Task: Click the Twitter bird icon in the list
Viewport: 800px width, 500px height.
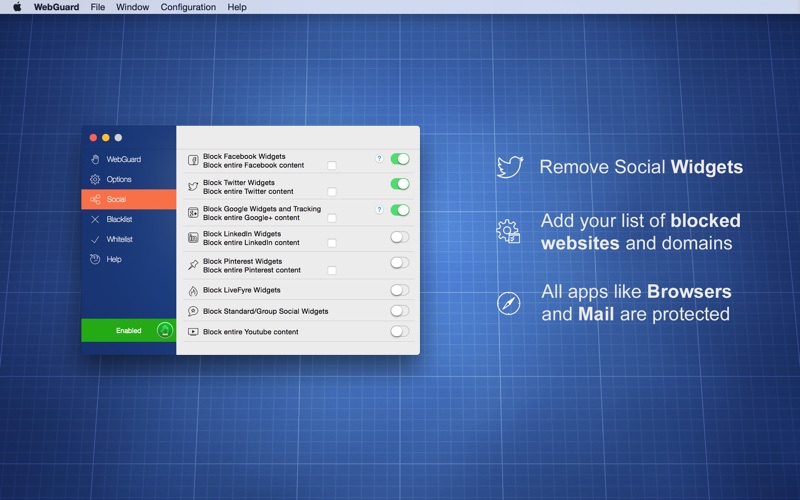Action: (193, 186)
